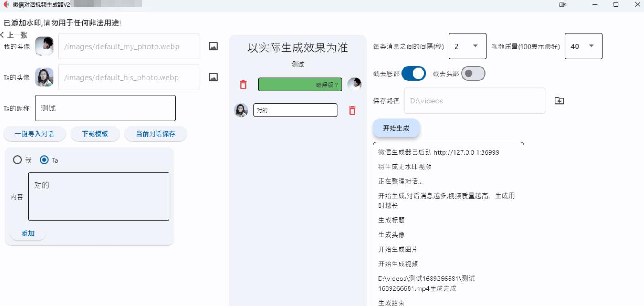The image size is (644, 306).
Task: Enable the 截去头部 switch
Action: (x=473, y=74)
